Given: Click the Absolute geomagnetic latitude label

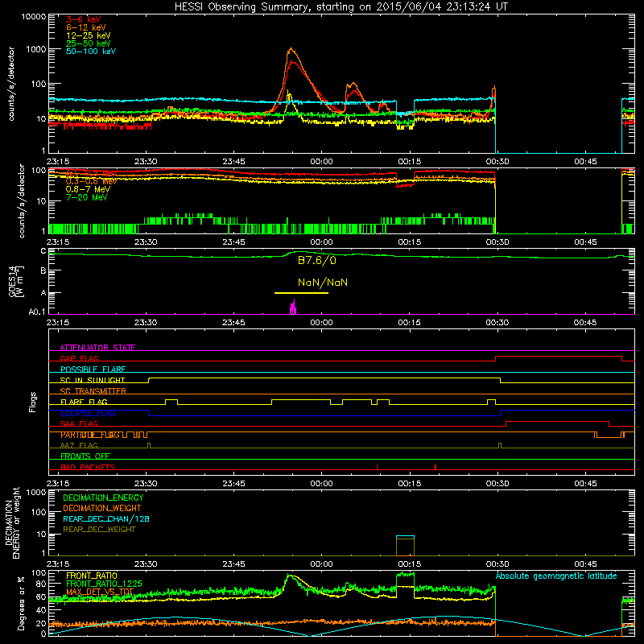Looking at the screenshot, I should [556, 576].
